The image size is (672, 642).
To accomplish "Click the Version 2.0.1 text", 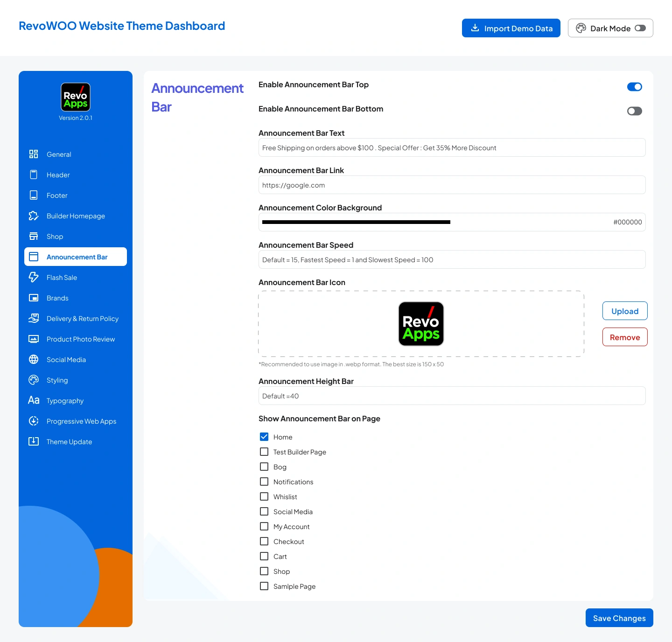I will pos(76,118).
